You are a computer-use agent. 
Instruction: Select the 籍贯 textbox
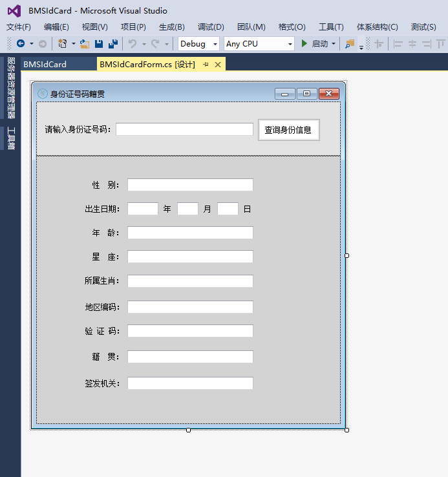[x=190, y=357]
